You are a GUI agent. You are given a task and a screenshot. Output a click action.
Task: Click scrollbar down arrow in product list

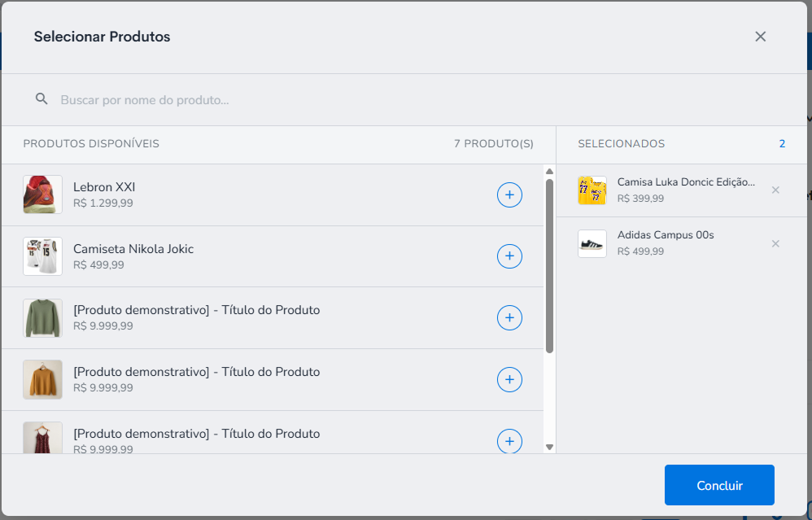(549, 447)
